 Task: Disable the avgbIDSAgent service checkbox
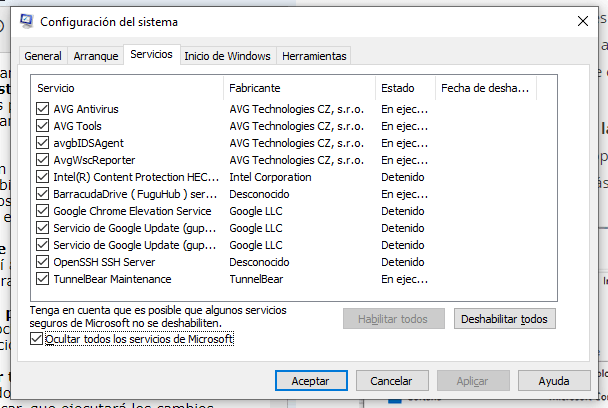(42, 143)
